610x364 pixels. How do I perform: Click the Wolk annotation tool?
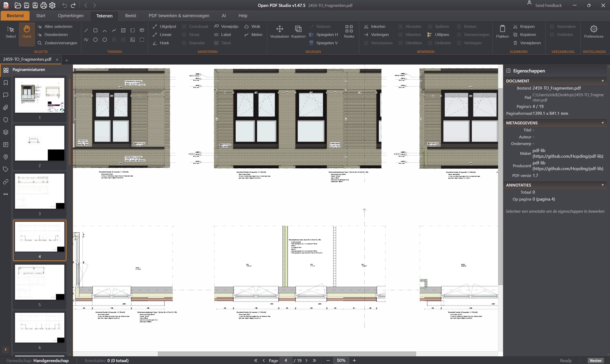tap(252, 26)
